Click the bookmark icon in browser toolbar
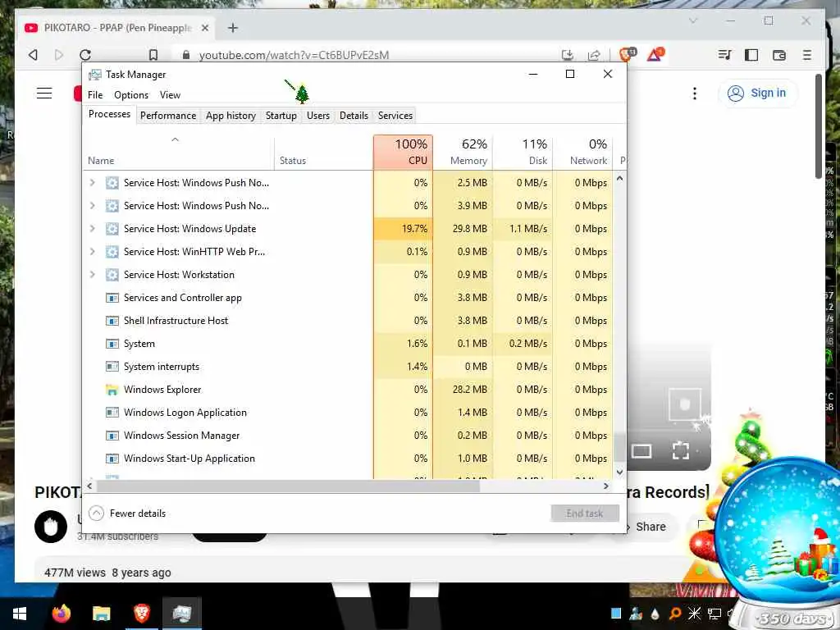This screenshot has width=840, height=630. tap(153, 55)
